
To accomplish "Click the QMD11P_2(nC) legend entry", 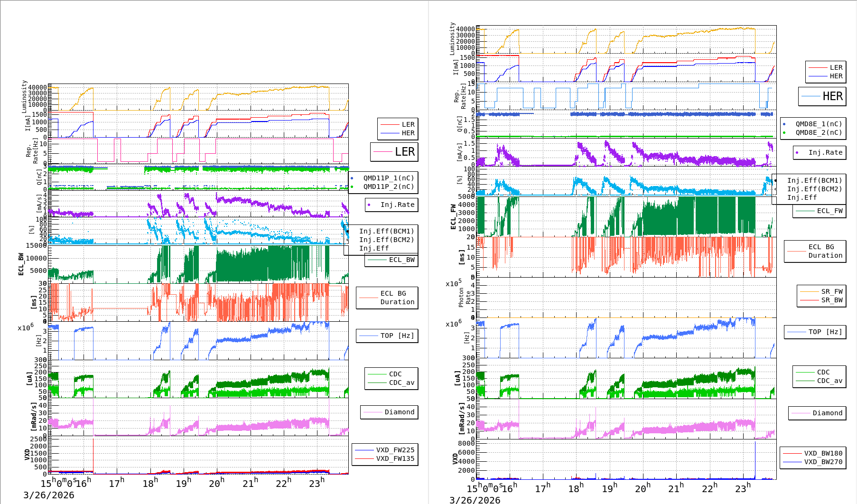I will pos(388,187).
